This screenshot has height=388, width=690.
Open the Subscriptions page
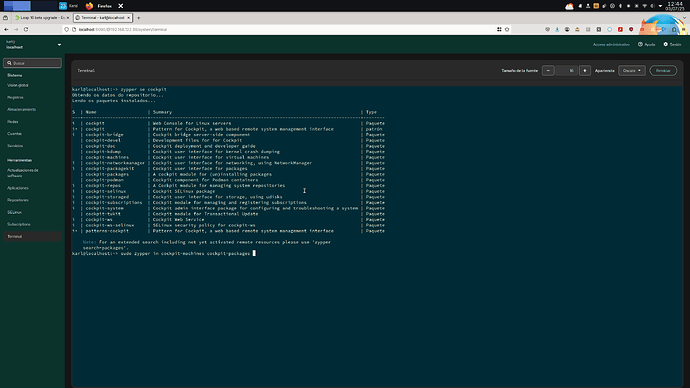tap(19, 224)
